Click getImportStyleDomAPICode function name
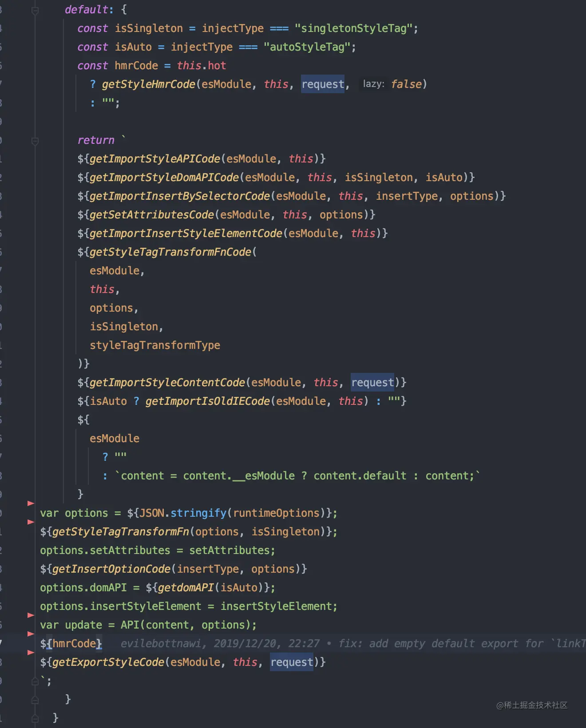This screenshot has height=728, width=586. (x=164, y=177)
